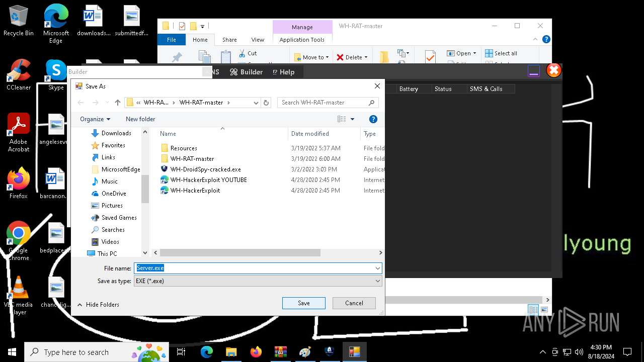Open Move to dropdown in Explorer ribbon
The image size is (644, 362).
(311, 57)
